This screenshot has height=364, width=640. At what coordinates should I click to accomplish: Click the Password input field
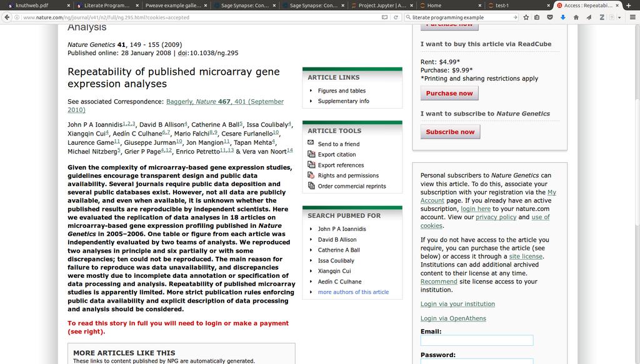coord(477,361)
